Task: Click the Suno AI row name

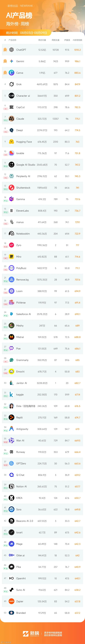Action: coord(20,590)
